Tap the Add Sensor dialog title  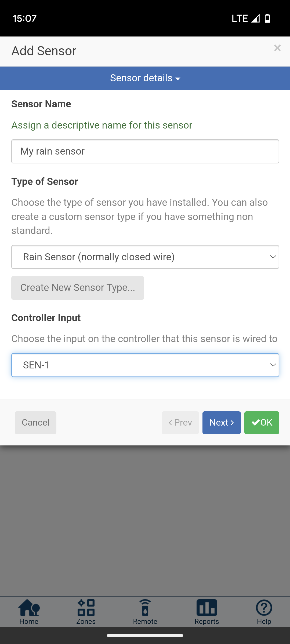[44, 51]
